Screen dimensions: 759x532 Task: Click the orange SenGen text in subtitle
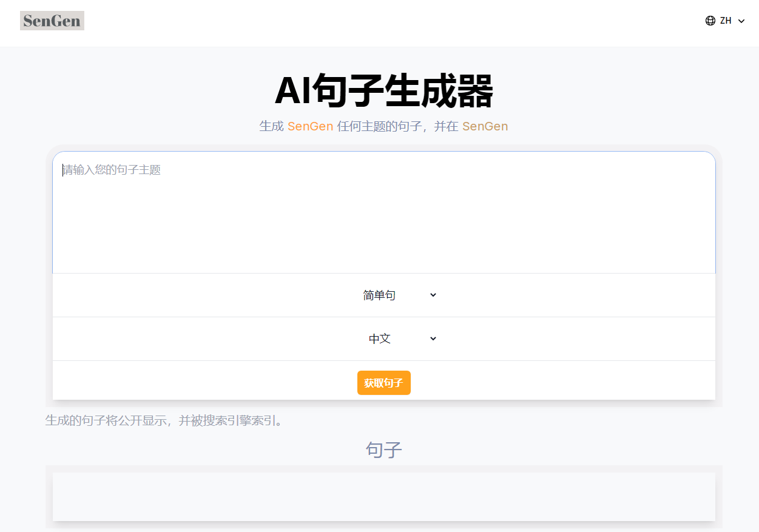click(310, 126)
